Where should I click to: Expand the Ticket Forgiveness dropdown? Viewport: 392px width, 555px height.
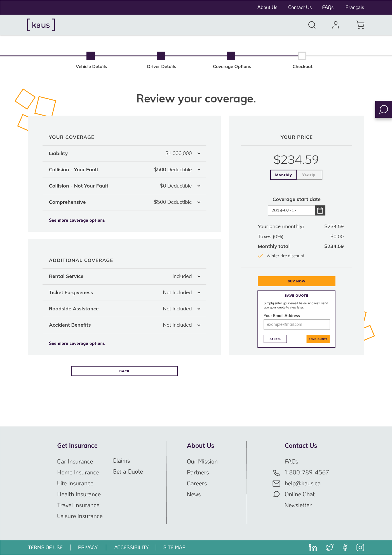(x=199, y=293)
